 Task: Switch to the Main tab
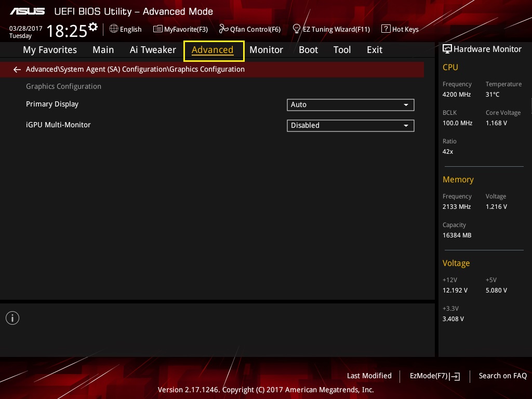coord(103,50)
